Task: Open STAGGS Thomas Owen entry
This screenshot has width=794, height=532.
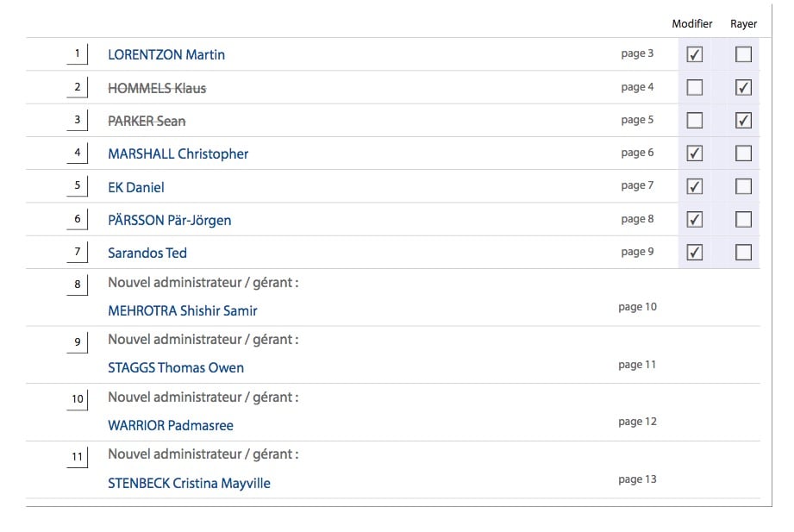Action: (x=175, y=368)
